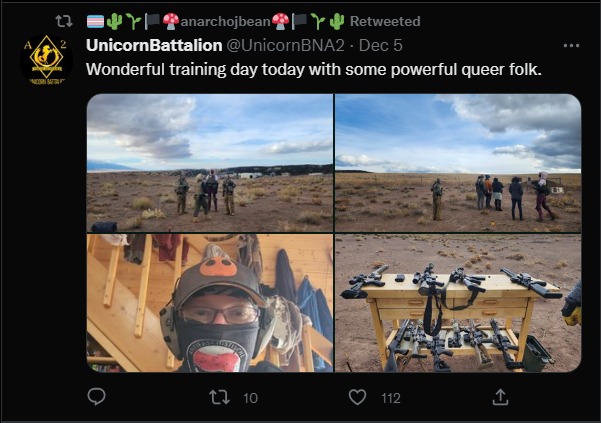View the top-left photo of four people in field
601x423 pixels.
click(210, 163)
